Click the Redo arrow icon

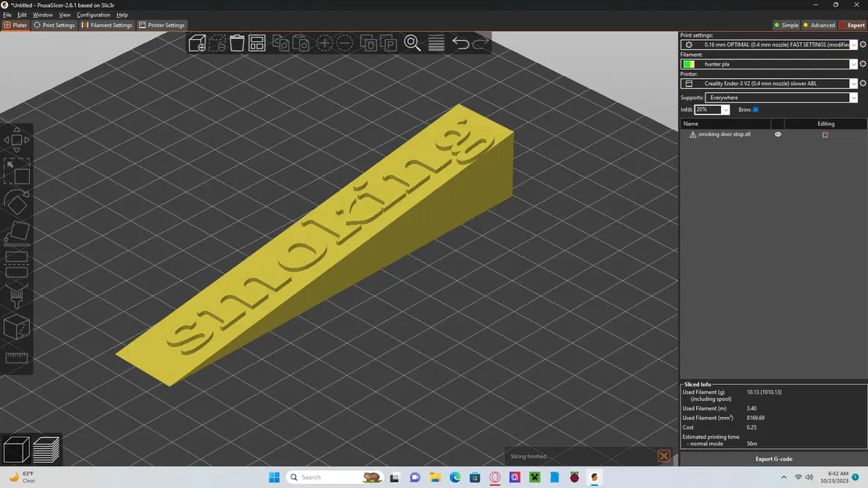(480, 43)
